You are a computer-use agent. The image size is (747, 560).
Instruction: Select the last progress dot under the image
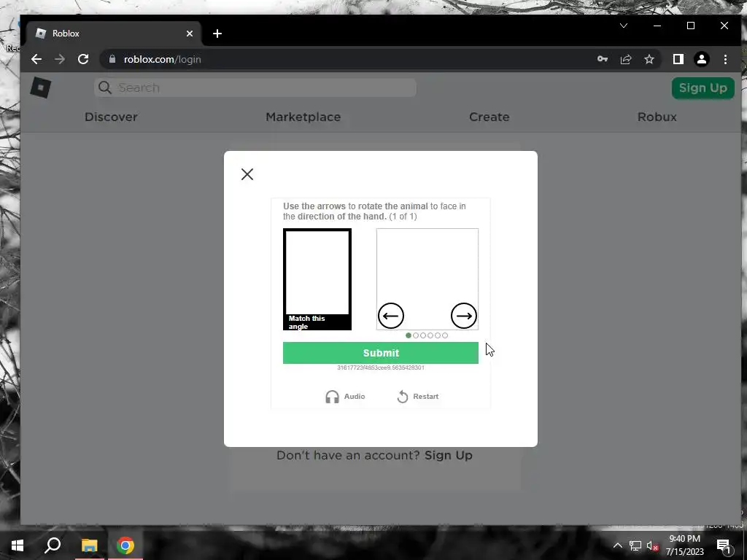[445, 335]
